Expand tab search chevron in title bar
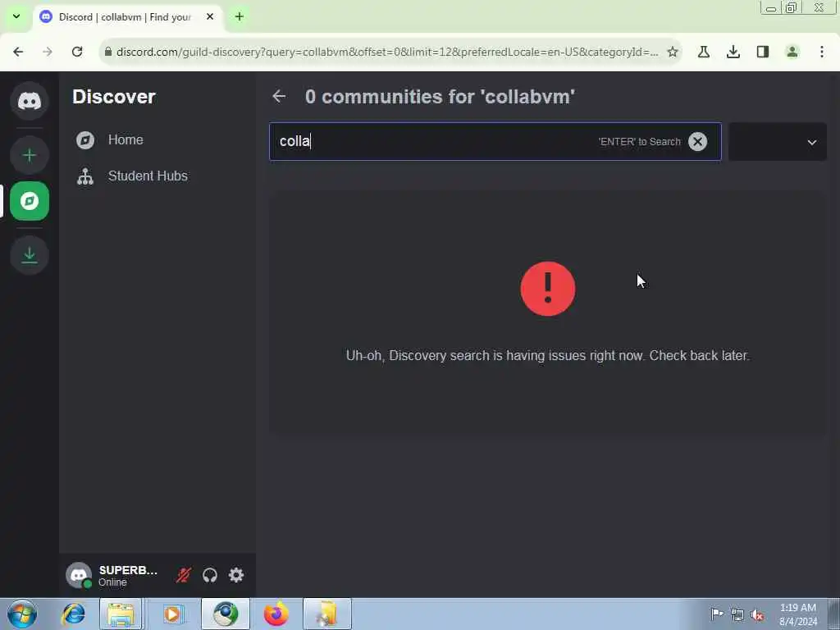 pyautogui.click(x=16, y=16)
